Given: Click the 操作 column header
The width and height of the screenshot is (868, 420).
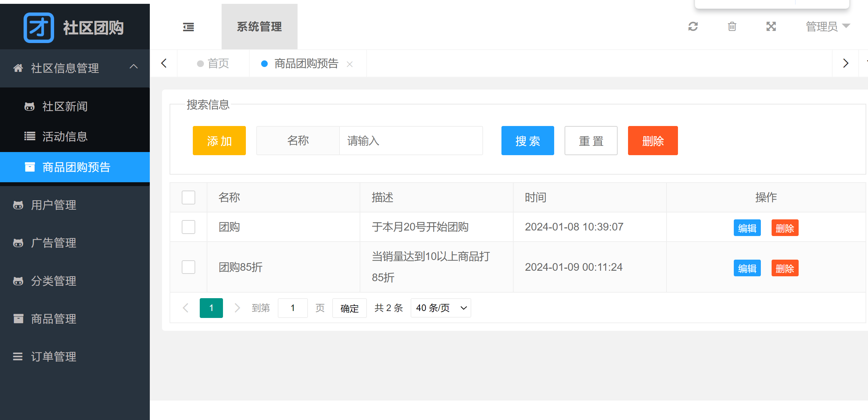Looking at the screenshot, I should (x=766, y=197).
